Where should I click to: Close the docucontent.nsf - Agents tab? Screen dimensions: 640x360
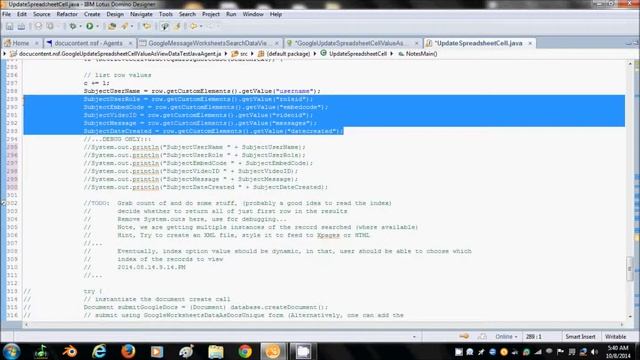(130, 43)
